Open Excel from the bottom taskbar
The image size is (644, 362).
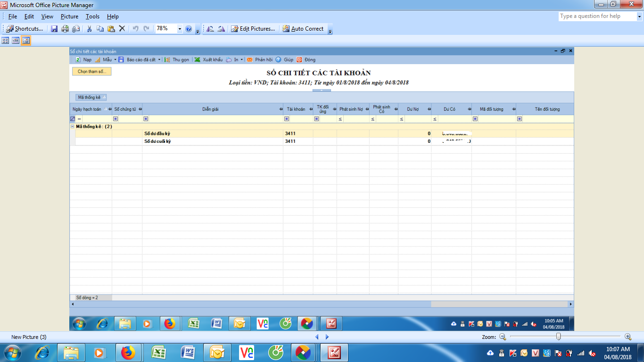click(x=158, y=353)
